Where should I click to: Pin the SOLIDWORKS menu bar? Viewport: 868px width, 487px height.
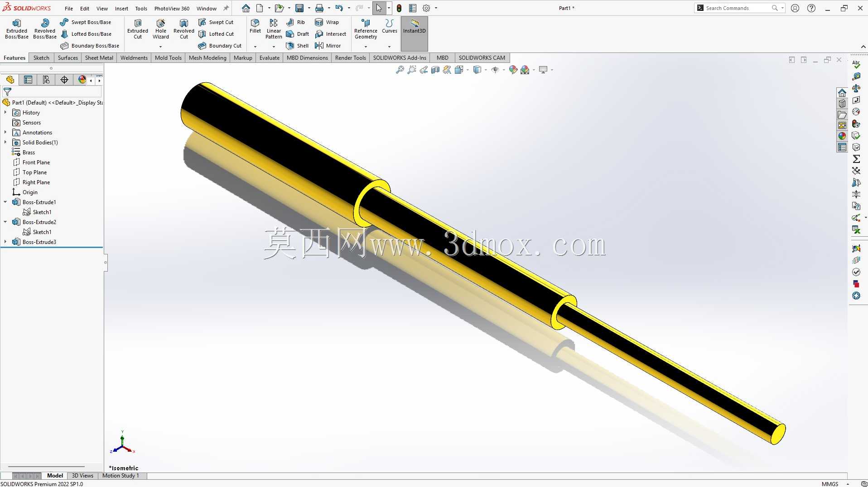(x=226, y=8)
